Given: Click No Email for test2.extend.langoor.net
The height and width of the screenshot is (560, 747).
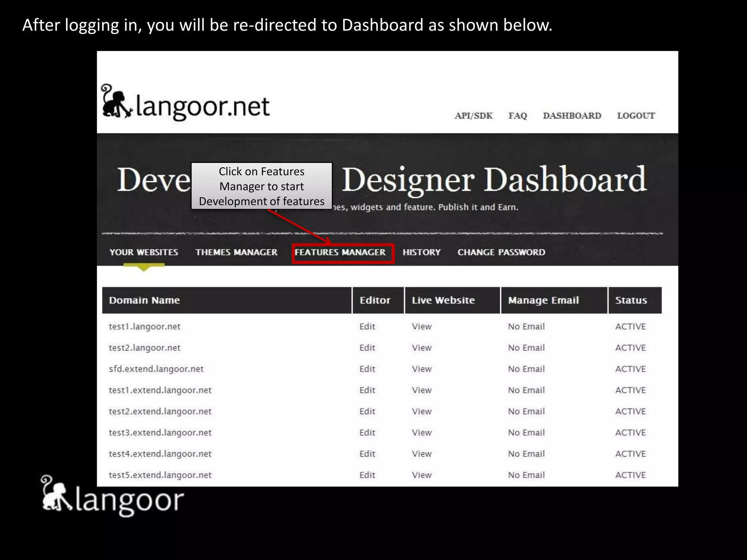Looking at the screenshot, I should click(526, 411).
